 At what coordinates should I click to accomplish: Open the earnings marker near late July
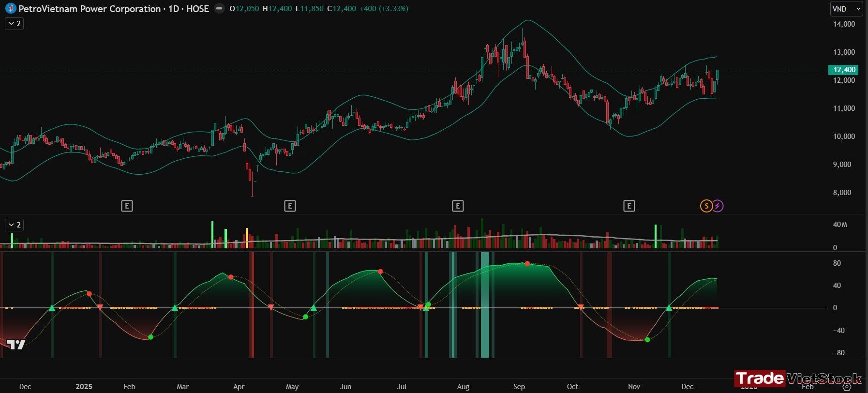point(458,206)
